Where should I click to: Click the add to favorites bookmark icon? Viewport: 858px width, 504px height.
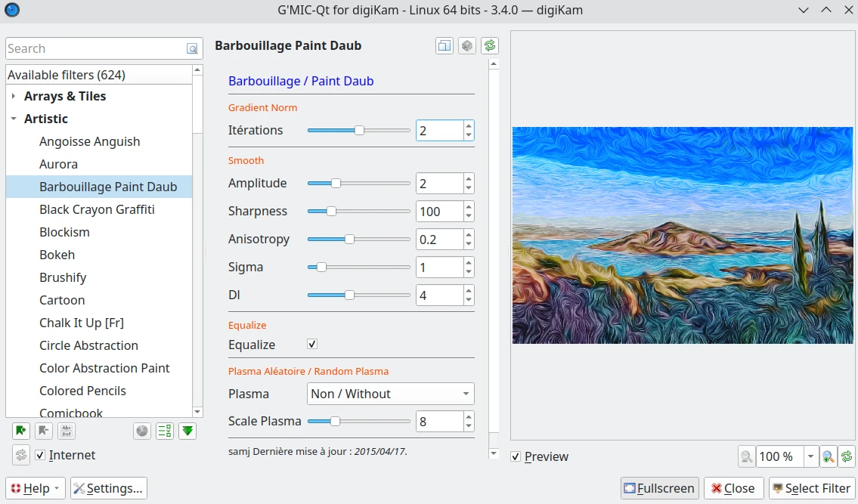pyautogui.click(x=21, y=431)
